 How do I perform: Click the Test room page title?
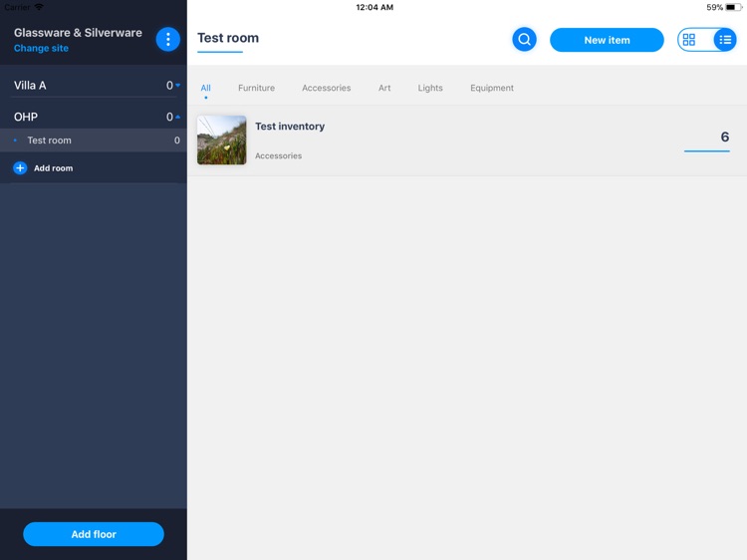[228, 38]
